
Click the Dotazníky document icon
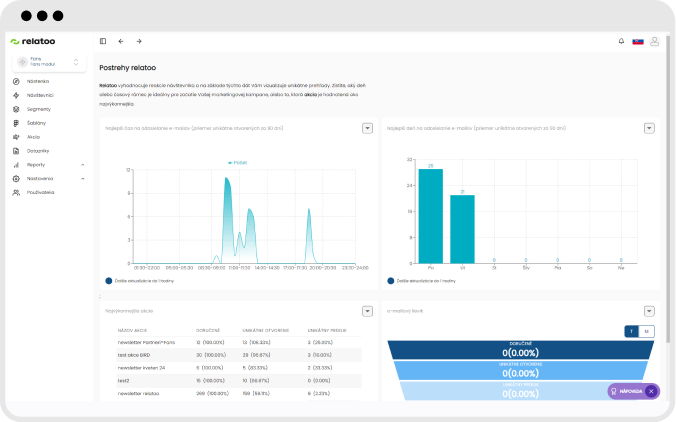16,151
